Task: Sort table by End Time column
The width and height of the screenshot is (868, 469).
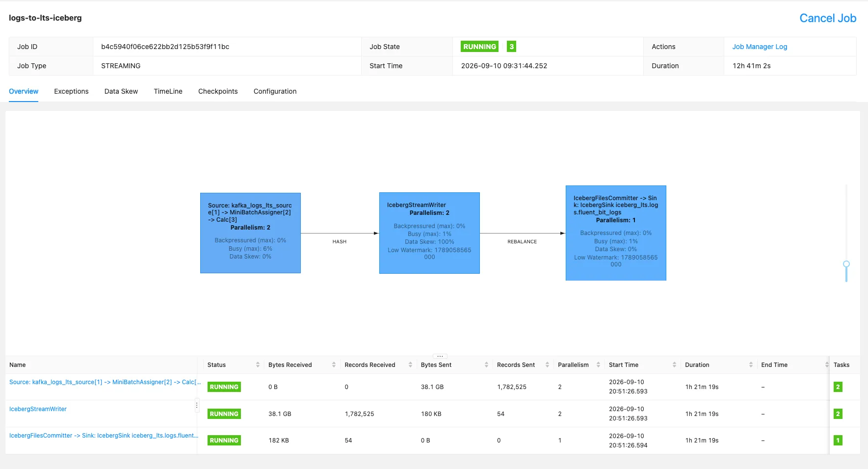Action: click(x=827, y=365)
